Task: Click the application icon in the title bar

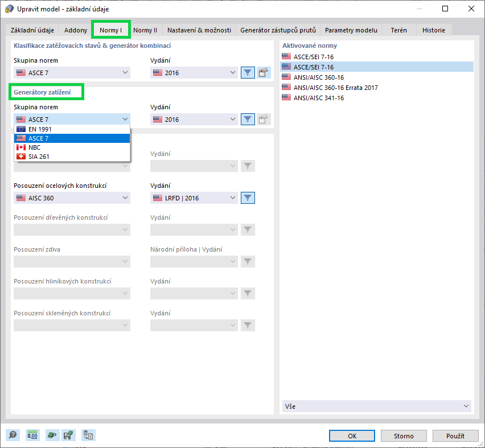Action: pos(9,9)
